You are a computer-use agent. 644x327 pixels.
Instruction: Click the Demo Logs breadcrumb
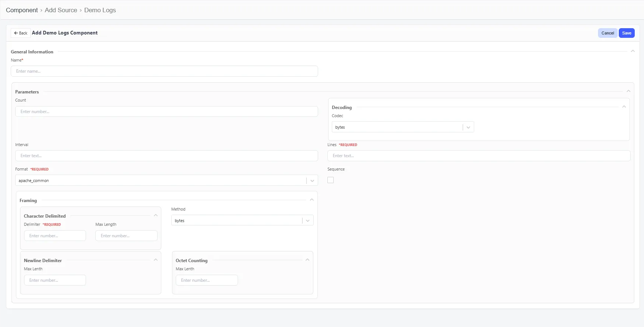tap(100, 10)
